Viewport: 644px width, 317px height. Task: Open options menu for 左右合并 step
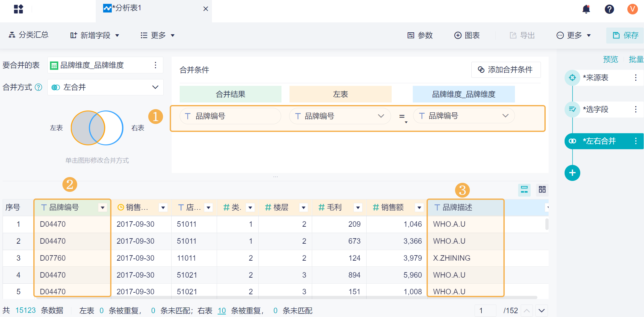[636, 141]
